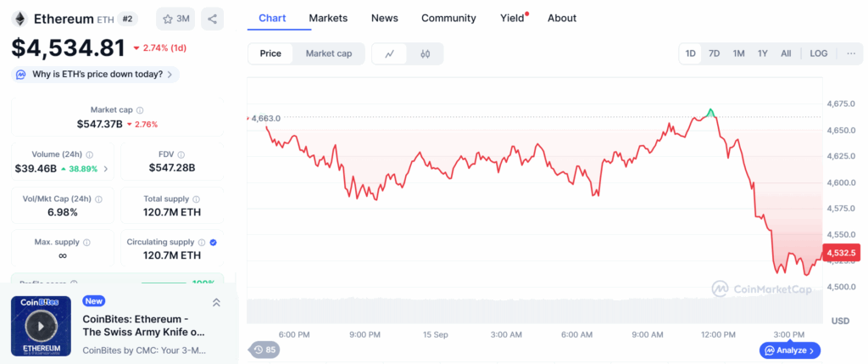Choose the All time range
The image size is (868, 364).
[x=786, y=53]
